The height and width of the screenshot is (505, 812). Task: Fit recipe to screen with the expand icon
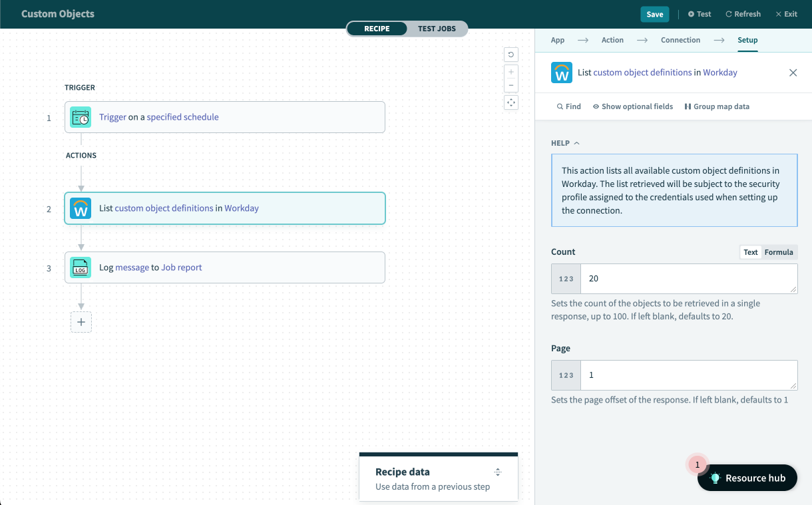coord(511,102)
